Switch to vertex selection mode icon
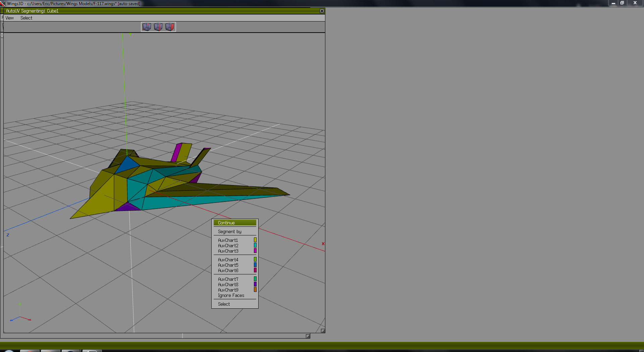The width and height of the screenshot is (644, 352). 147,27
